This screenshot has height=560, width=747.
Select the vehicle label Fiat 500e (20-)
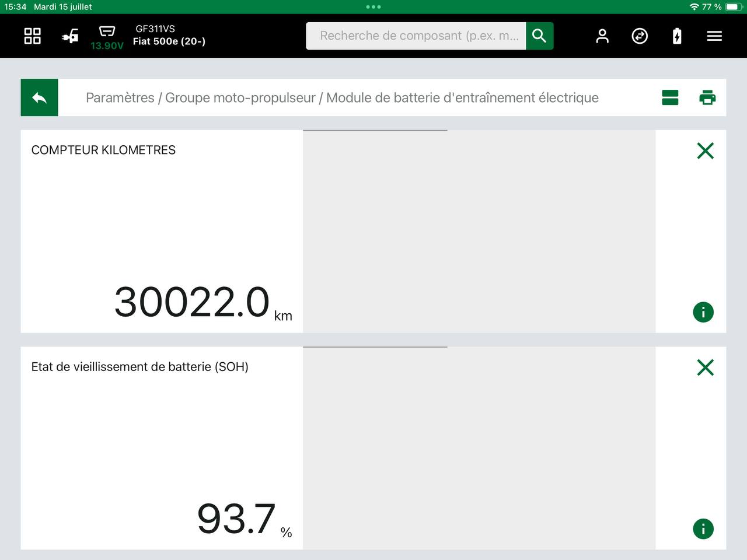pyautogui.click(x=169, y=41)
